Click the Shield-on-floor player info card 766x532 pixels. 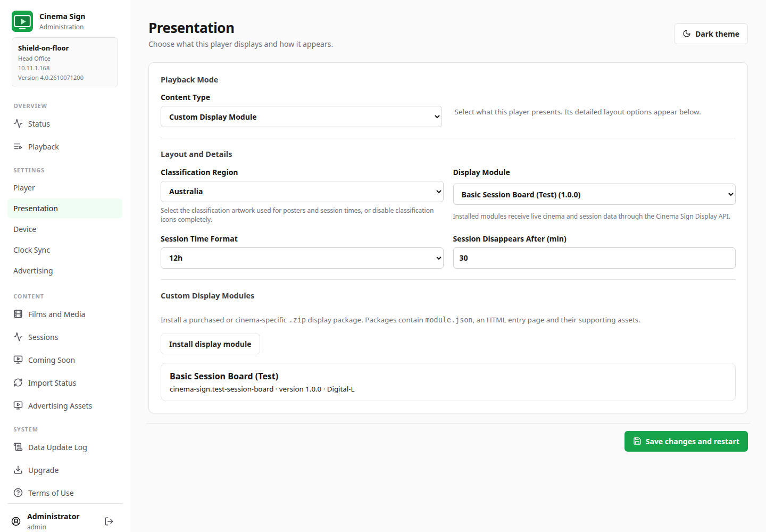tap(65, 62)
